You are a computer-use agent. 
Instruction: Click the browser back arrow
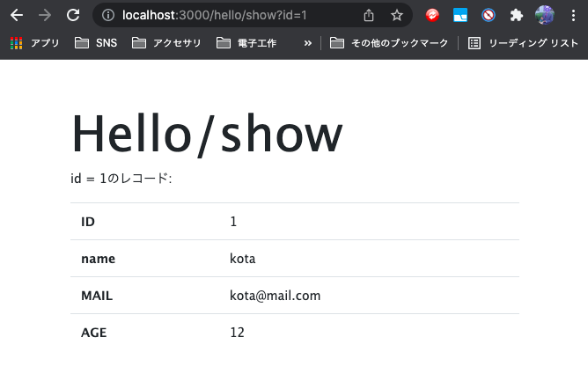(17, 15)
